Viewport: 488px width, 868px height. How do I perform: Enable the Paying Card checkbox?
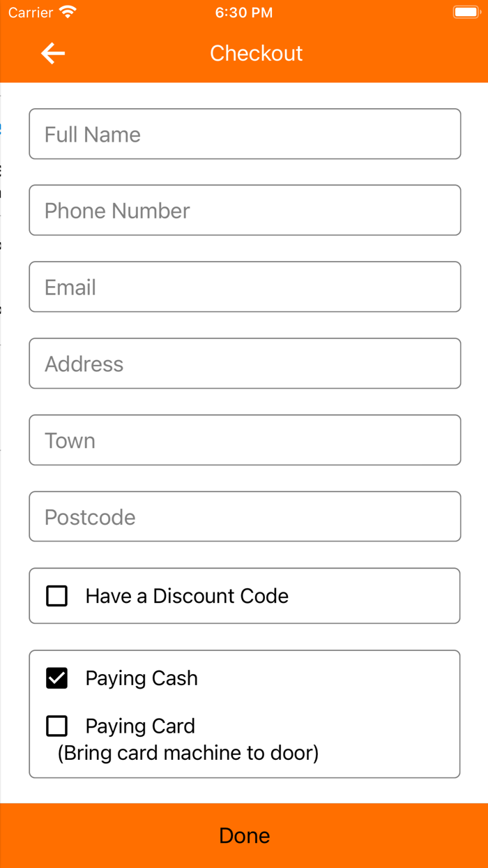56,726
